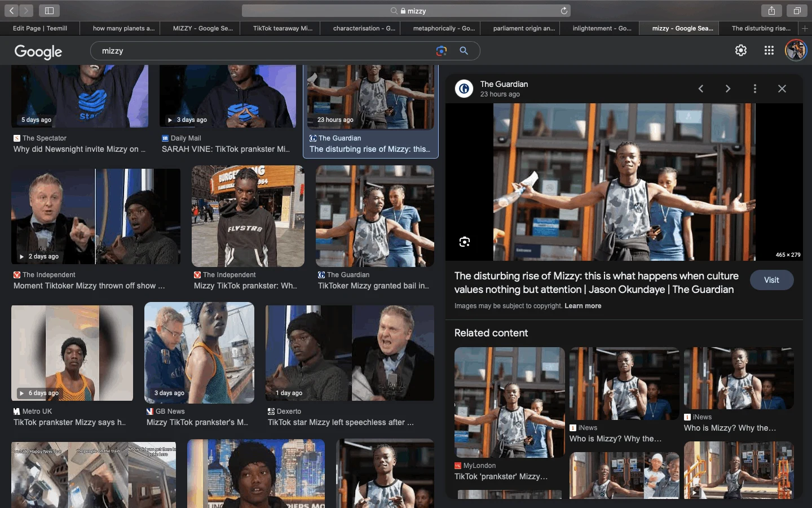Viewport: 812px width, 508px height.
Task: Click the Google Lens camera icon in search bar
Action: click(441, 51)
